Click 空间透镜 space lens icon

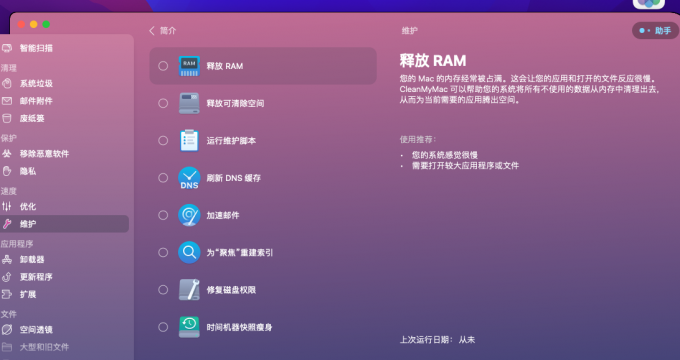pos(7,330)
